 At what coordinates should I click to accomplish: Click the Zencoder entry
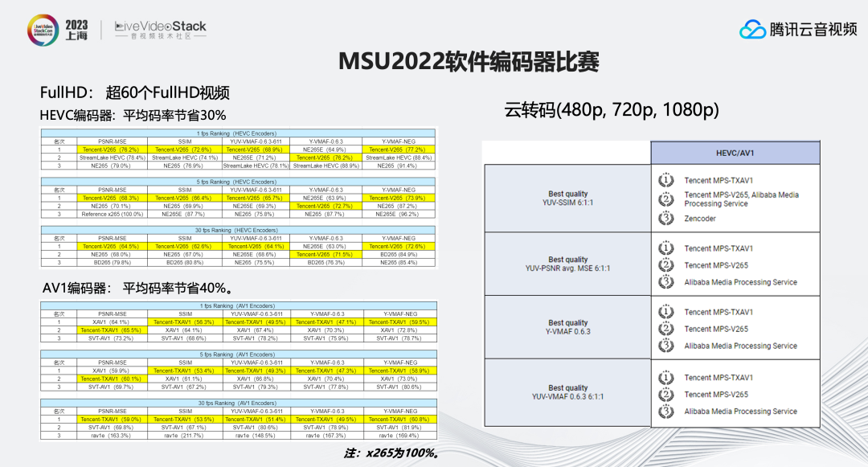(x=700, y=219)
